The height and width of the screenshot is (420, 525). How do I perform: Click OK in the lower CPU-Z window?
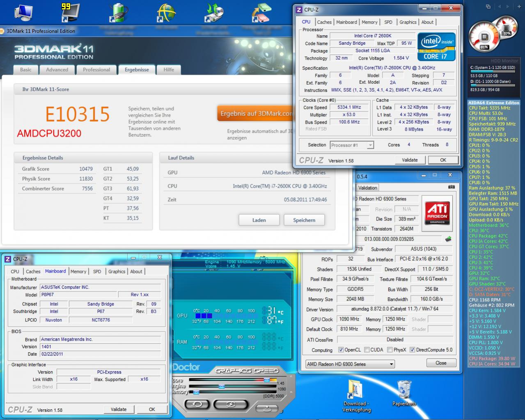152,409
